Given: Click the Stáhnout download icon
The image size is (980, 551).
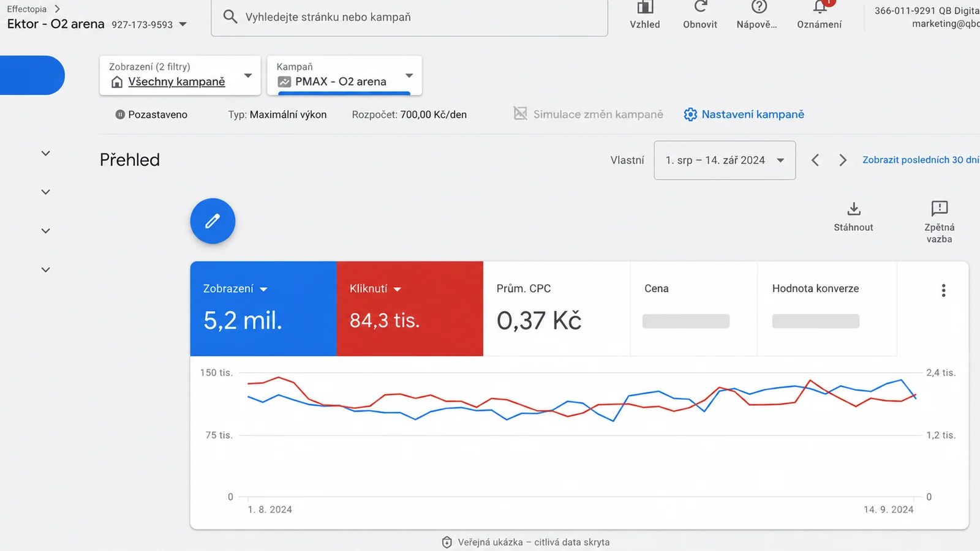Looking at the screenshot, I should (854, 209).
